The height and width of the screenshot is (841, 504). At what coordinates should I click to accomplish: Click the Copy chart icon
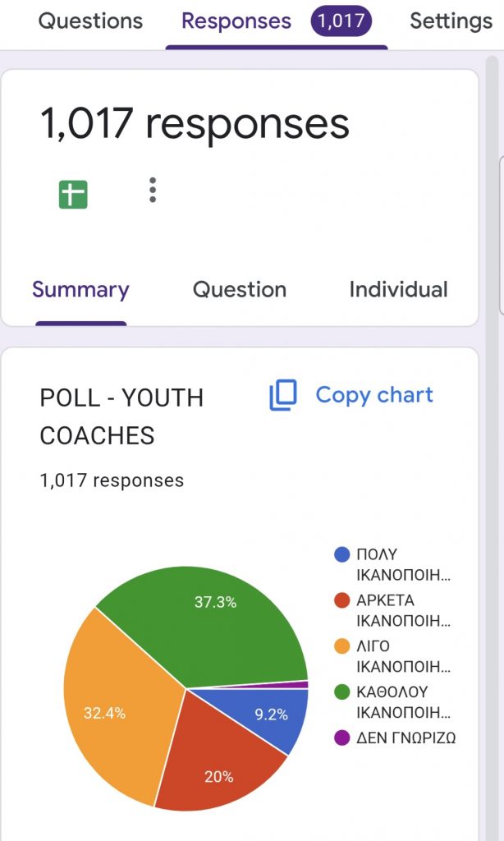[282, 395]
